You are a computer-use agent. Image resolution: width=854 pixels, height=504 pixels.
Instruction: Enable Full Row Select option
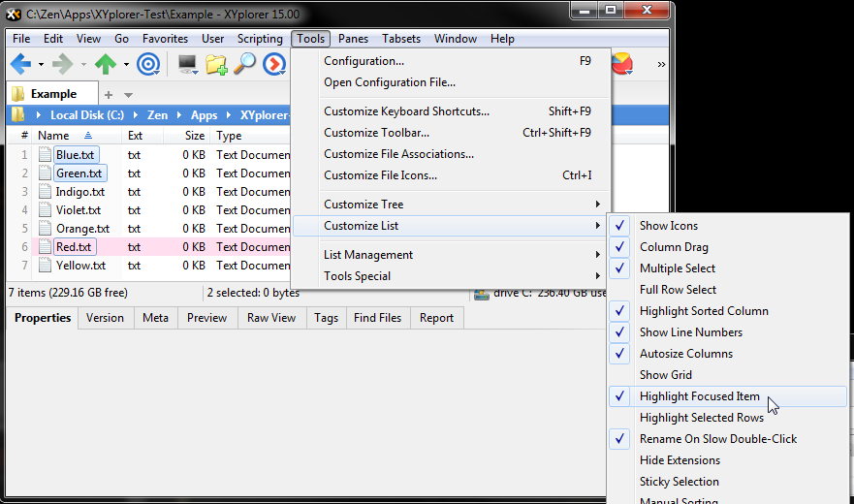(x=678, y=290)
